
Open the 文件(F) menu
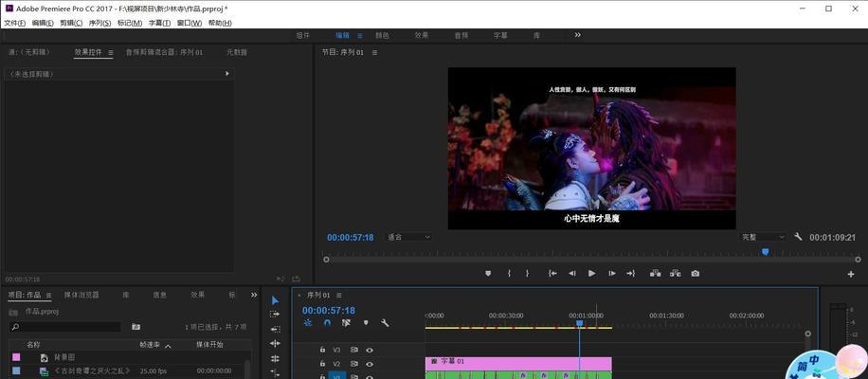[15, 23]
